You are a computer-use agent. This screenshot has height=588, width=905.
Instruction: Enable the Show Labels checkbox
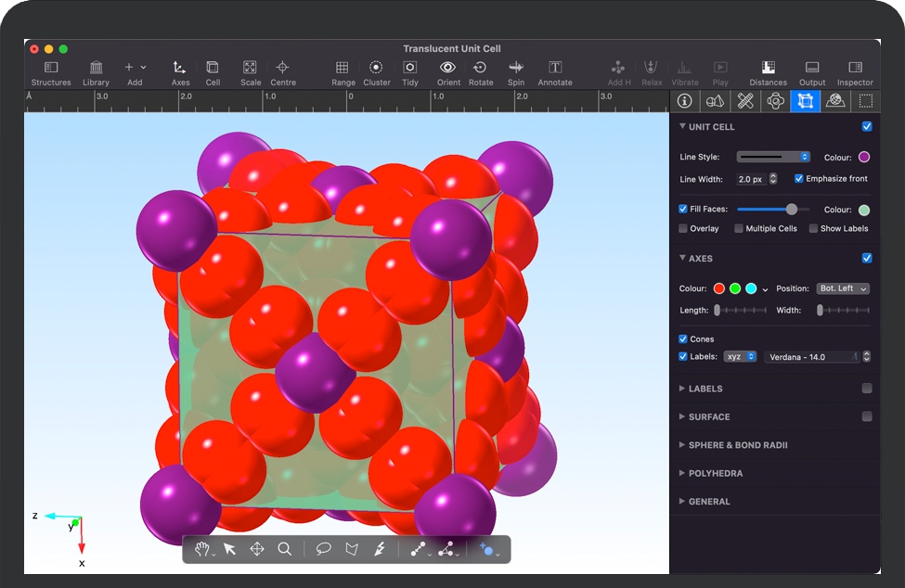click(813, 228)
